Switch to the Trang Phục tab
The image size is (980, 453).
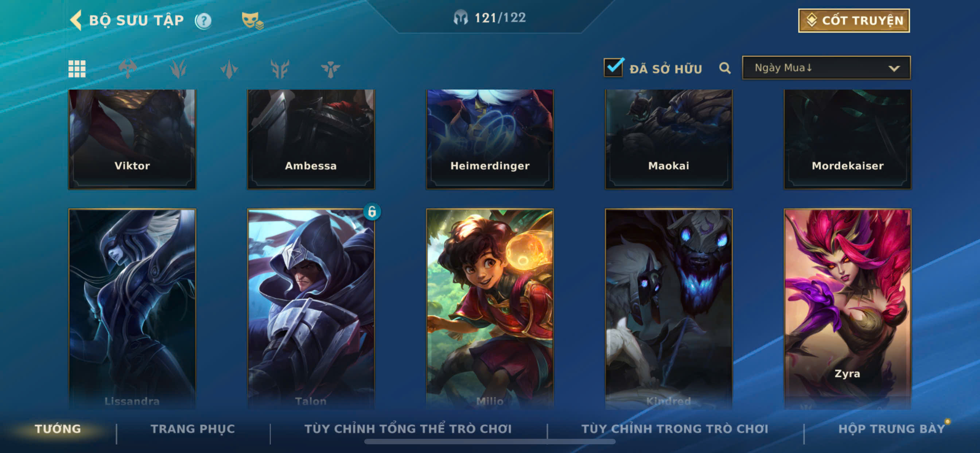click(x=192, y=429)
